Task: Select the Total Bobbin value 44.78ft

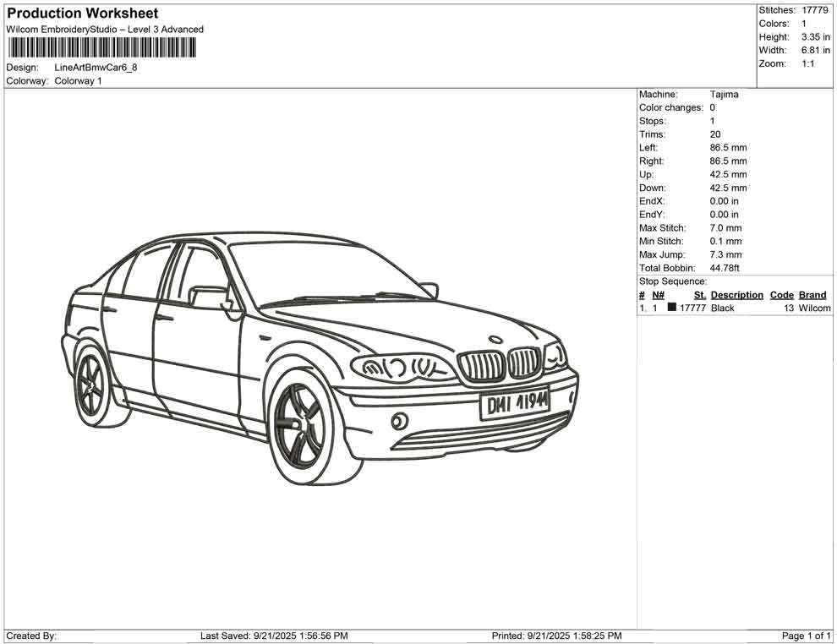Action: point(725,268)
